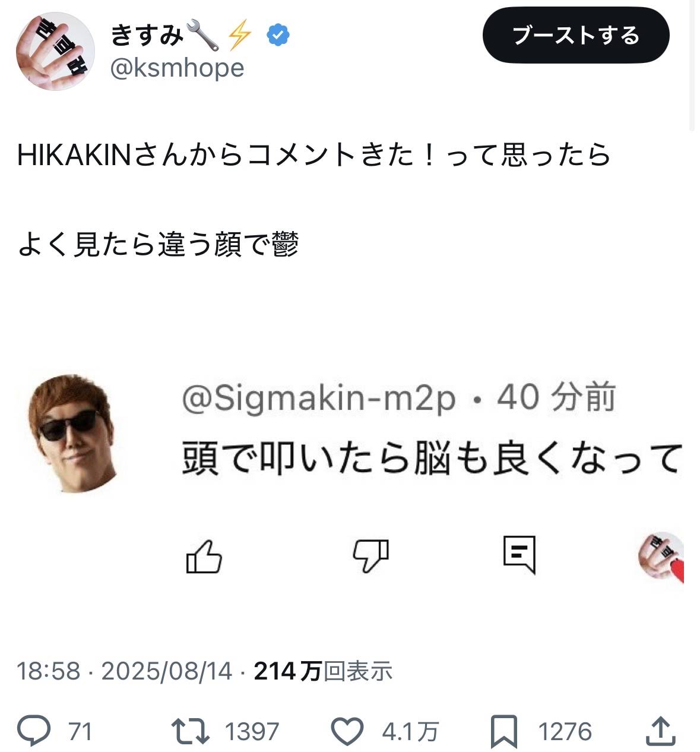Open the @ksmhope handle link
700x752 pixels.
pos(177,69)
